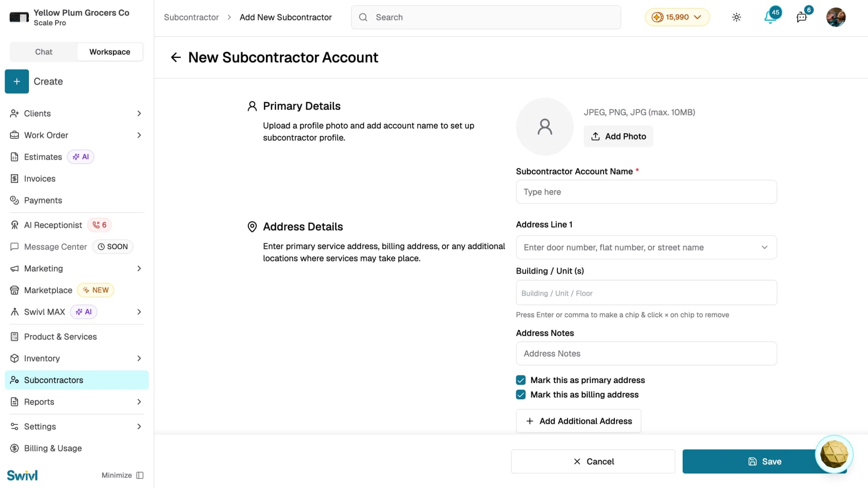
Task: Uncheck Mark this as billing address
Action: tap(521, 395)
